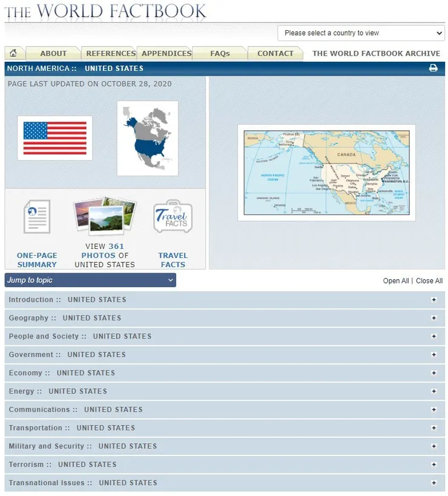Open the Jump to topic dropdown
The image size is (448, 496).
90,280
